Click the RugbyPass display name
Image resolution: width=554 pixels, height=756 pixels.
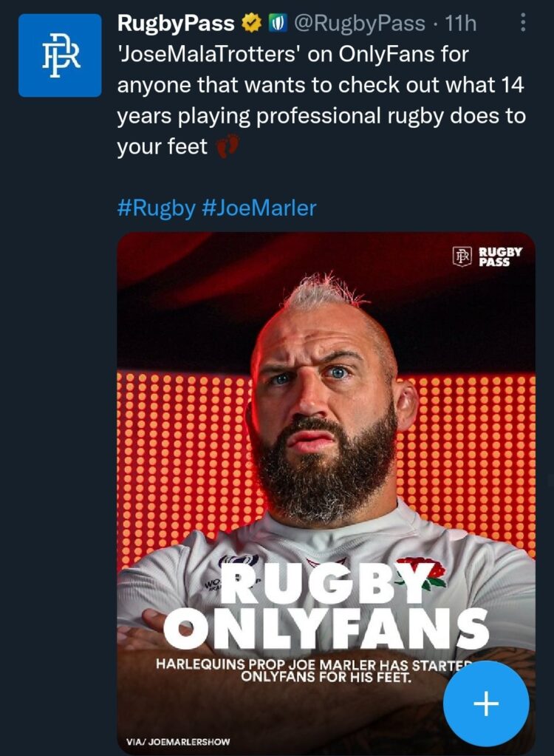click(176, 24)
